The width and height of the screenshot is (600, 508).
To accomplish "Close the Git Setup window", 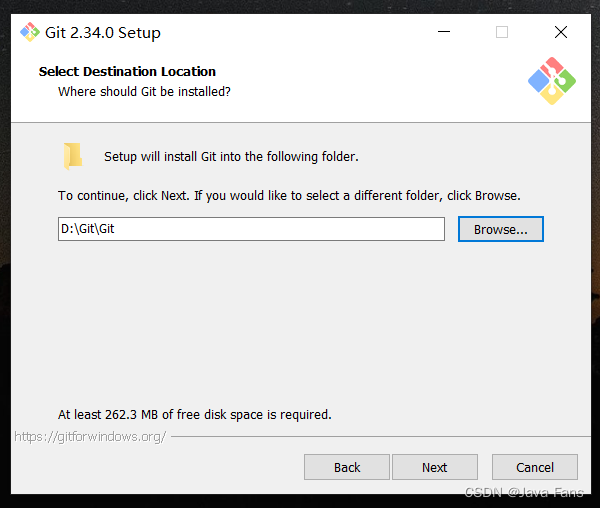I will coord(561,32).
